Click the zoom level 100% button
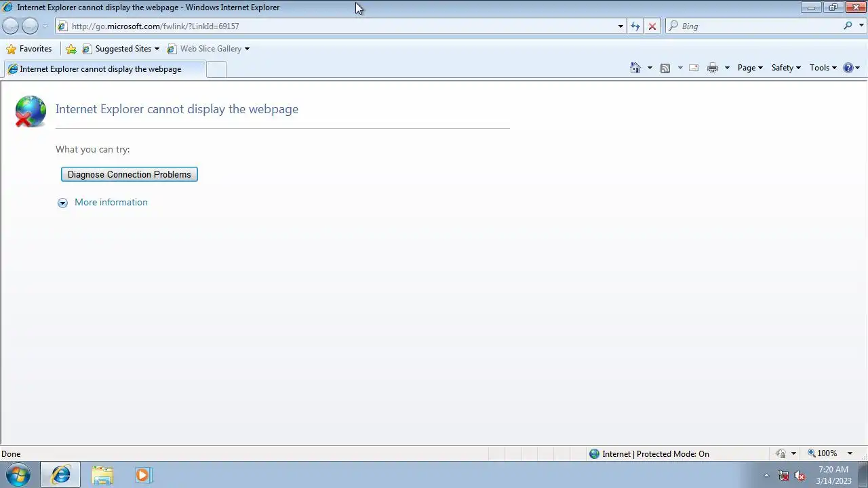 tap(822, 453)
